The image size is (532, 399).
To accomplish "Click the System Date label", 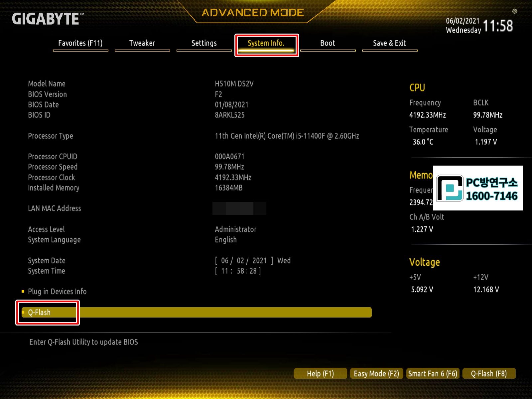I will 47,261.
